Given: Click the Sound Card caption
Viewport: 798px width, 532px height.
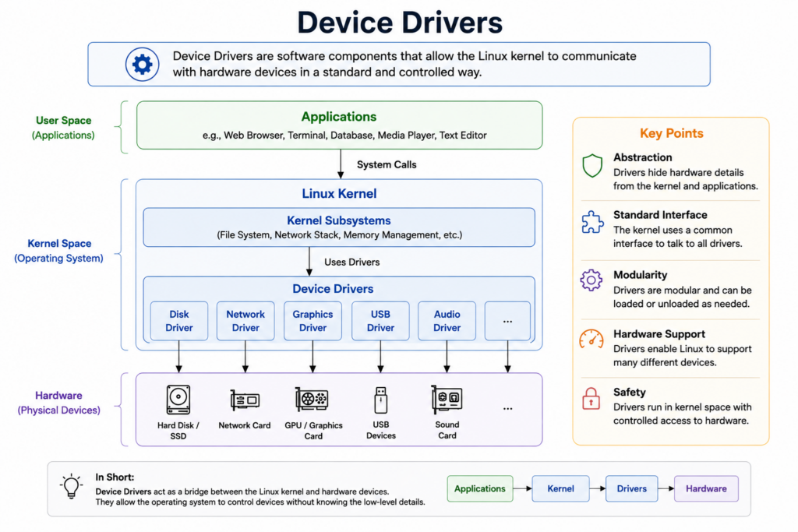Looking at the screenshot, I should pos(447,430).
